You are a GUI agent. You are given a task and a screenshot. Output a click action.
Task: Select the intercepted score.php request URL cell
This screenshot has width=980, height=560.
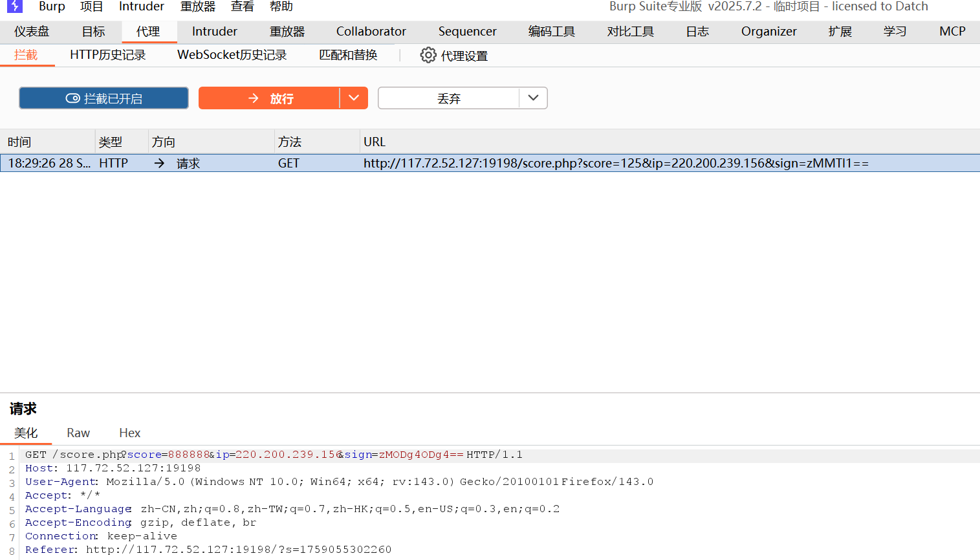pyautogui.click(x=616, y=163)
